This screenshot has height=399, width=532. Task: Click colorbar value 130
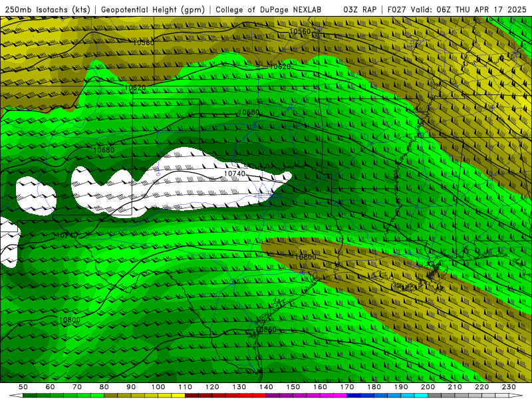coord(239,387)
